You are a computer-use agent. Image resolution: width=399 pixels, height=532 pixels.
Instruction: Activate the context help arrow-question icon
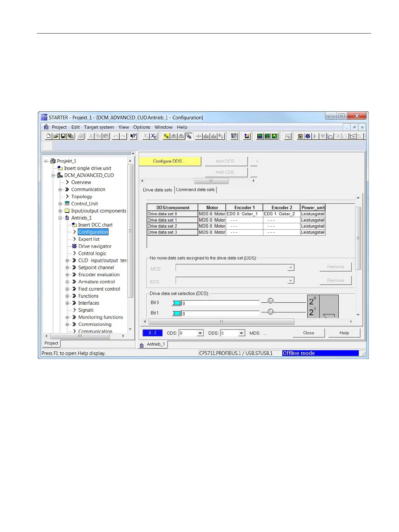point(133,136)
